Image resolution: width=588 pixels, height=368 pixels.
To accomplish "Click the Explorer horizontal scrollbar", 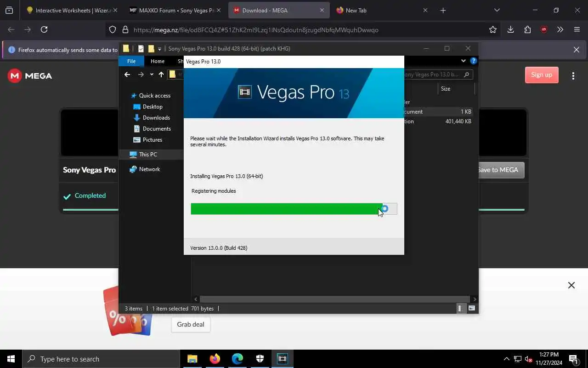I will click(334, 299).
